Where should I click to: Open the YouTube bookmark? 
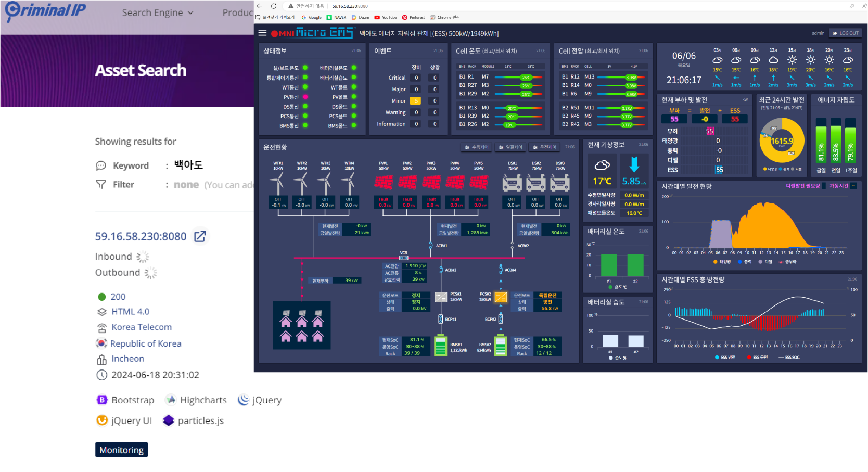tap(386, 17)
